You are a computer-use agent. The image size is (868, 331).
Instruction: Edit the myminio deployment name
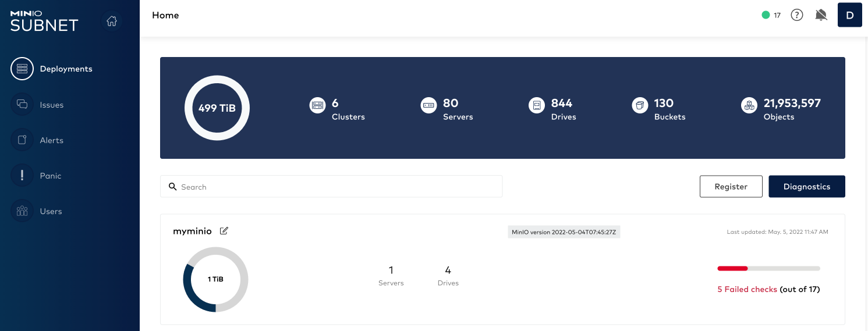(x=224, y=231)
